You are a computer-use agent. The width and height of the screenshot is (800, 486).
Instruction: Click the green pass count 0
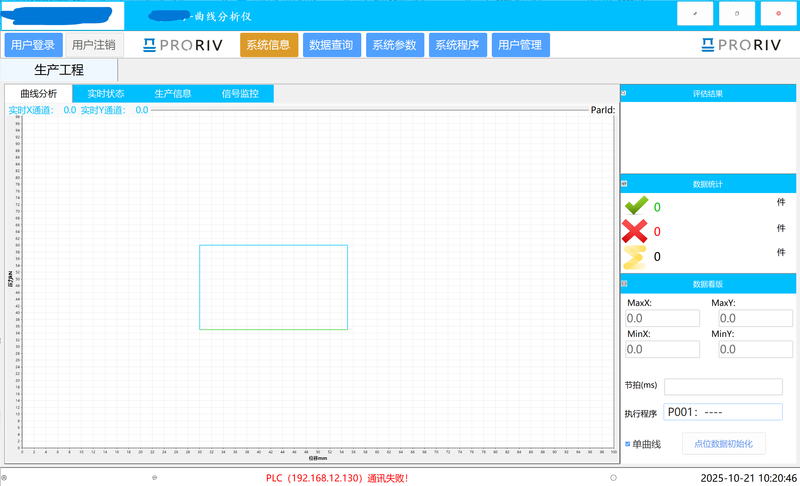[657, 207]
